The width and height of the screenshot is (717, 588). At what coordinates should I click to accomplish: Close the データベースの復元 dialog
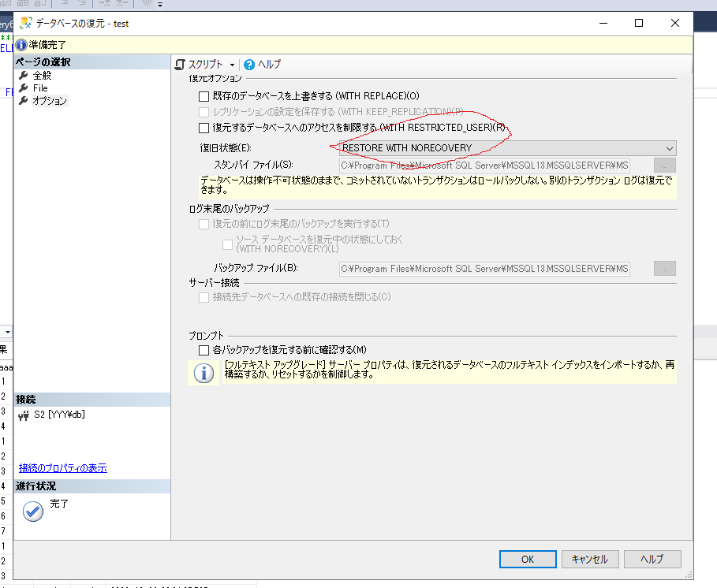[675, 23]
